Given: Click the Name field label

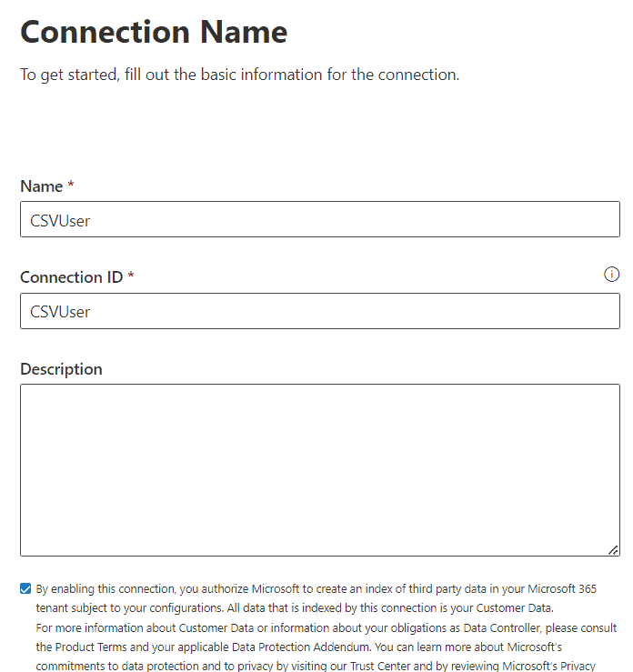Looking at the screenshot, I should (42, 186).
